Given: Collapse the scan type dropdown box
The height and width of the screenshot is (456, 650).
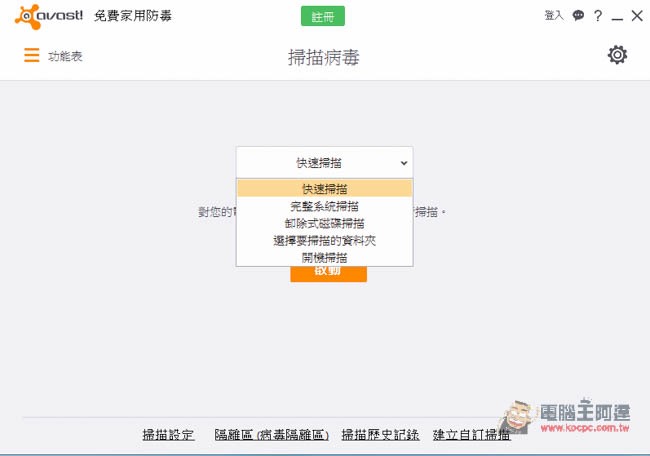Looking at the screenshot, I should tap(324, 162).
